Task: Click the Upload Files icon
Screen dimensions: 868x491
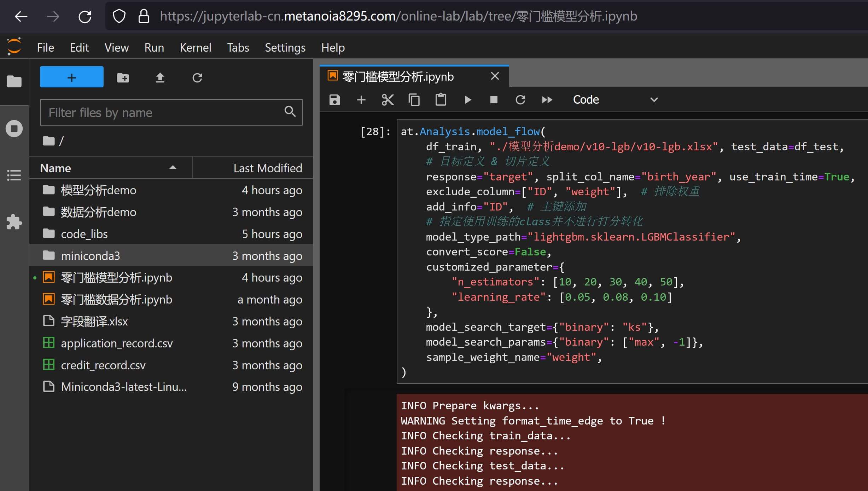Action: point(160,77)
